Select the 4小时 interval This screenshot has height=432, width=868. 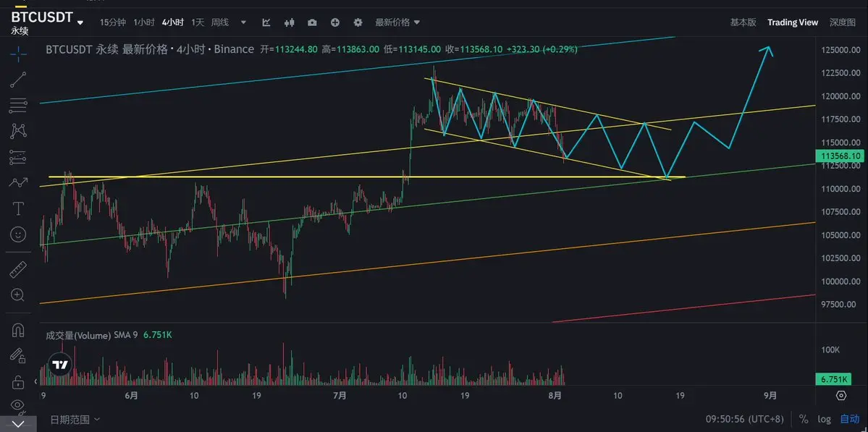[173, 22]
